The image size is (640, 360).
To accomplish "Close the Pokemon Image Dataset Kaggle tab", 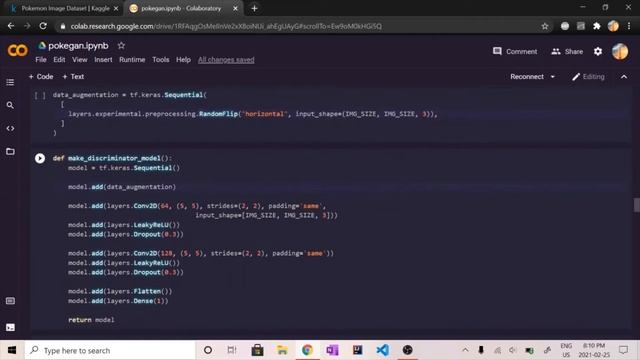I will click(116, 8).
